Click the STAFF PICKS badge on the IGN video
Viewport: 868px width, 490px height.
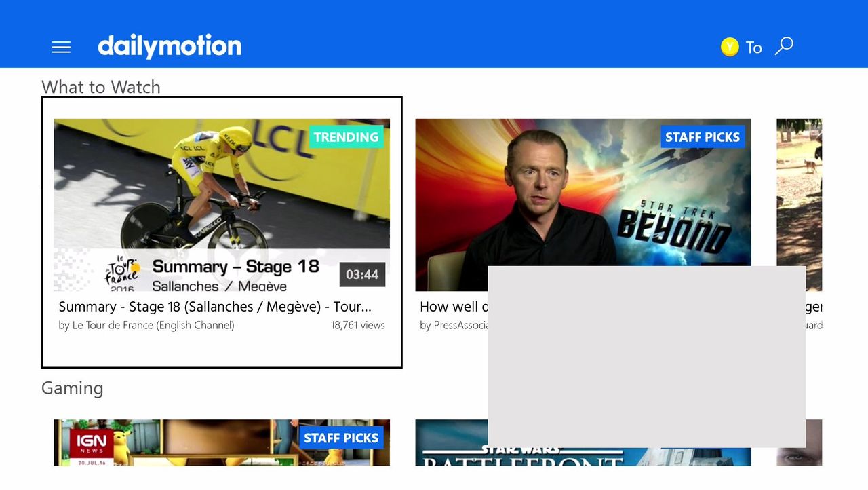[x=341, y=438]
